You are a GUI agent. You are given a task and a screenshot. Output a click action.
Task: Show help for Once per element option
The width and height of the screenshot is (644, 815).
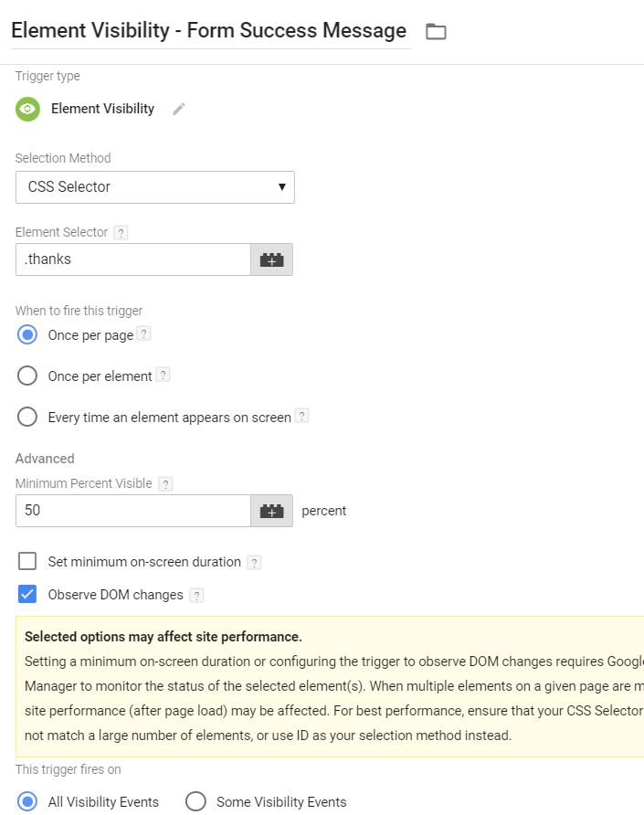(163, 375)
